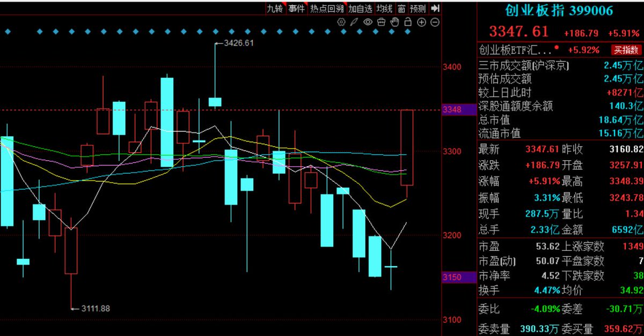
Task: Click the 预估成交额 row
Action: pyautogui.click(x=560, y=79)
